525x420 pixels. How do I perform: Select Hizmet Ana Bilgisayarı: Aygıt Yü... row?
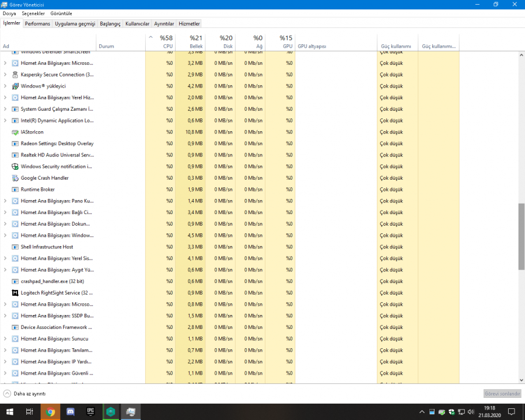pyautogui.click(x=230, y=270)
